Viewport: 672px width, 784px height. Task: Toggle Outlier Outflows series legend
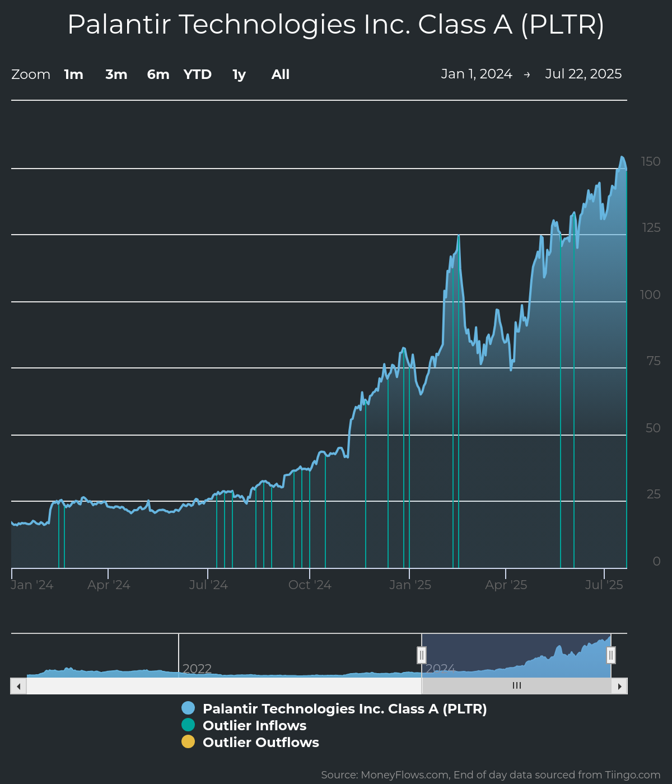[x=250, y=743]
